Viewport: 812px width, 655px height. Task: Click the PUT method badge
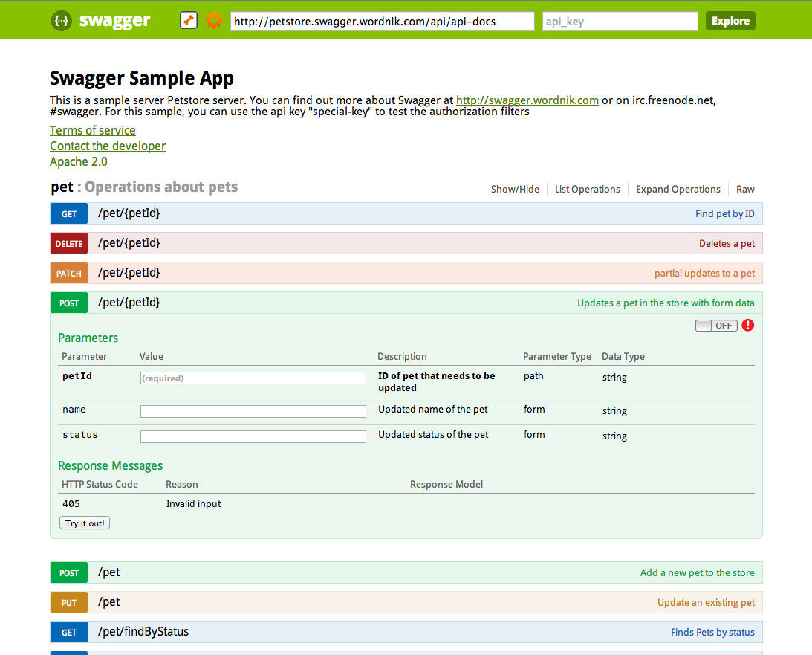tap(69, 602)
